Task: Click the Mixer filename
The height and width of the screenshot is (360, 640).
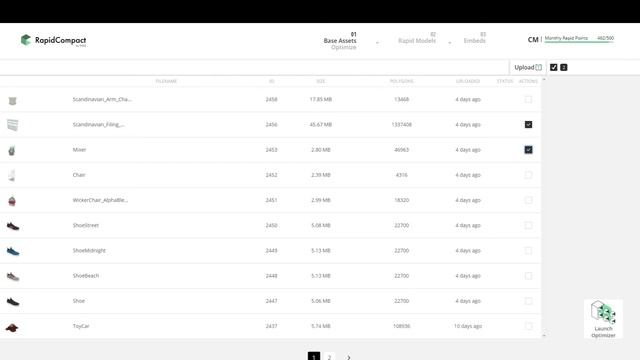Action: pyautogui.click(x=79, y=150)
